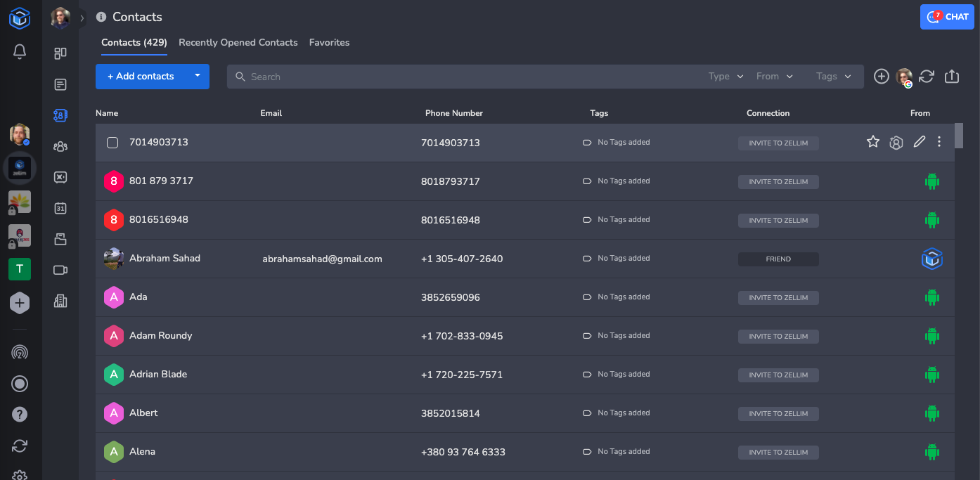
Task: Star the 7014903713 contact as favorite
Action: pos(872,142)
